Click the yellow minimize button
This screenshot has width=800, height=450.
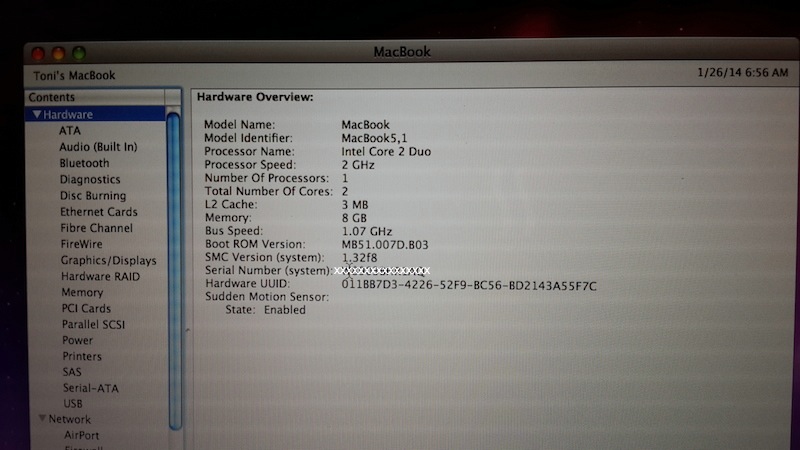pos(58,53)
